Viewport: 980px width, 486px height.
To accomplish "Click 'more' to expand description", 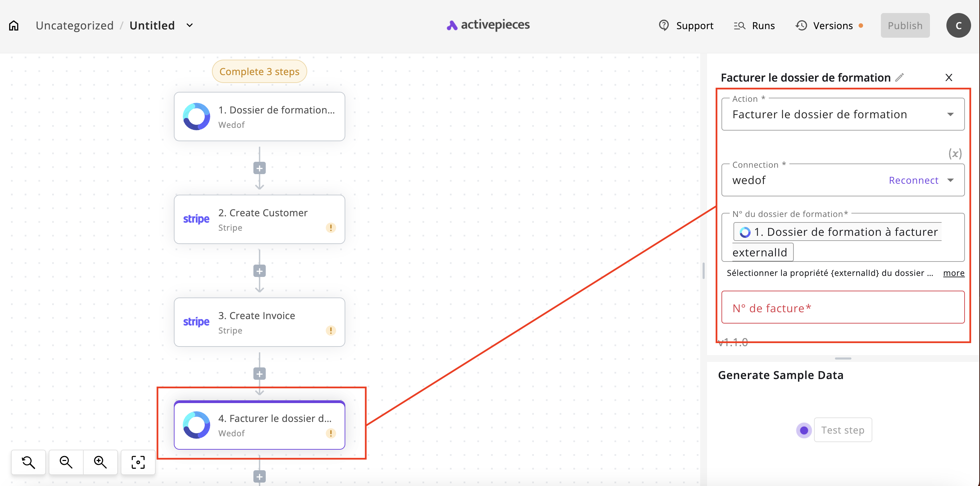I will pos(953,273).
